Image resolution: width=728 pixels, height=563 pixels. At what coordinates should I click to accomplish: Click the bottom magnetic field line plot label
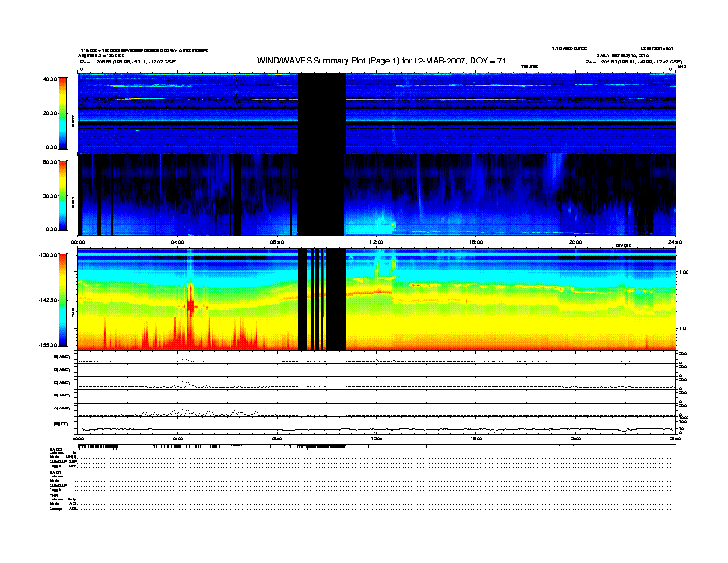[x=62, y=424]
